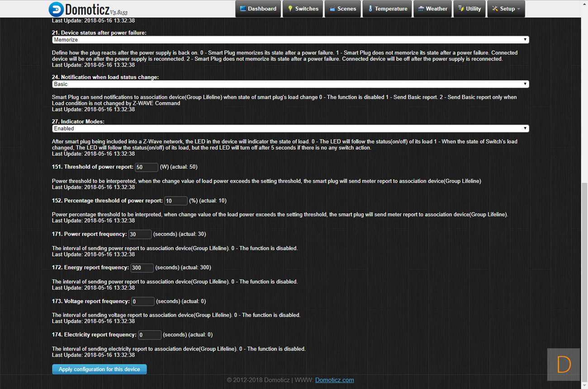
Task: Click the '(W) (actual: 50)' text
Action: click(179, 167)
